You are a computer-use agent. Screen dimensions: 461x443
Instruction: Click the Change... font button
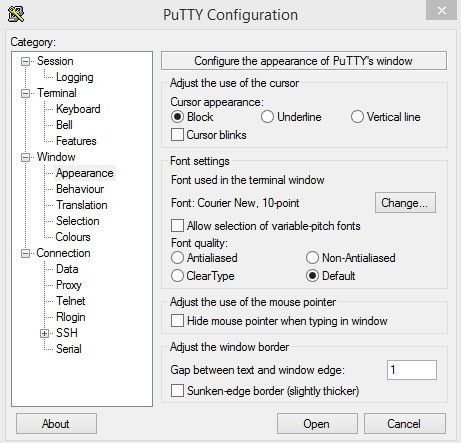pos(405,203)
